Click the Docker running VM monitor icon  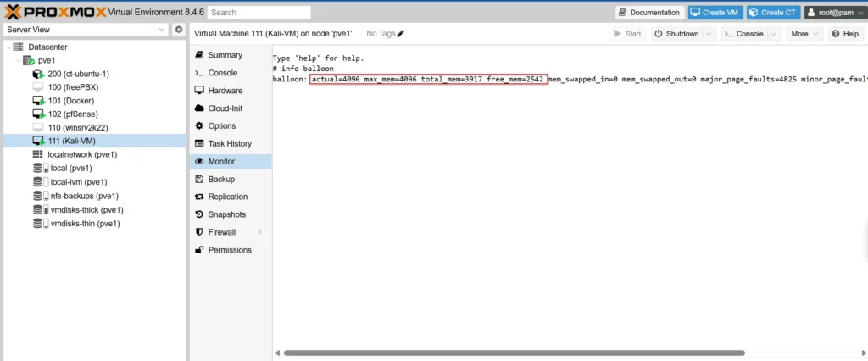[38, 101]
